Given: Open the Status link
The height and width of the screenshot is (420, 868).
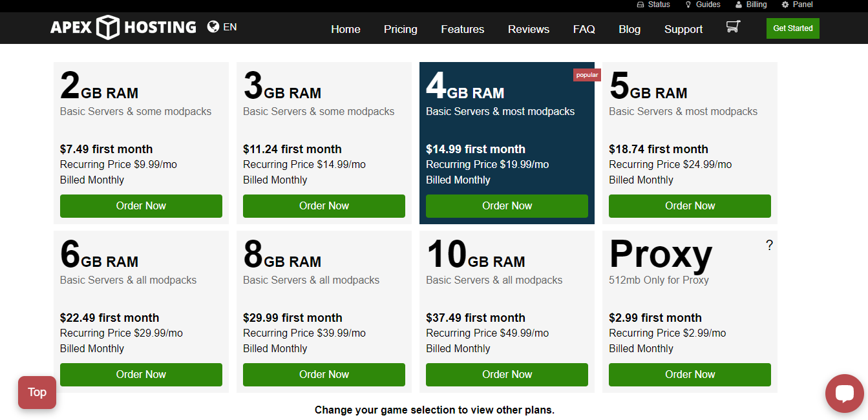Looking at the screenshot, I should point(659,5).
